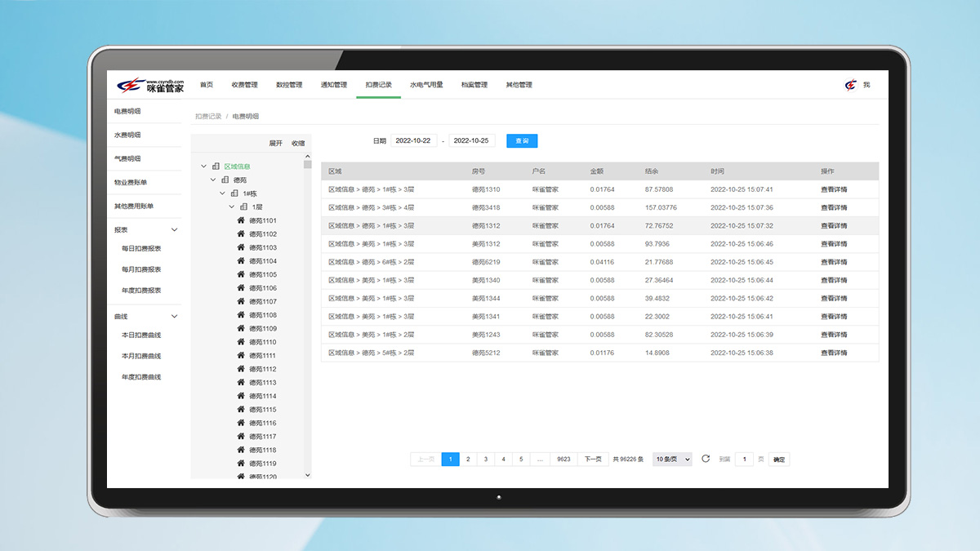Click the user avatar icon at top right
Image resolution: width=980 pixels, height=551 pixels.
[x=851, y=85]
